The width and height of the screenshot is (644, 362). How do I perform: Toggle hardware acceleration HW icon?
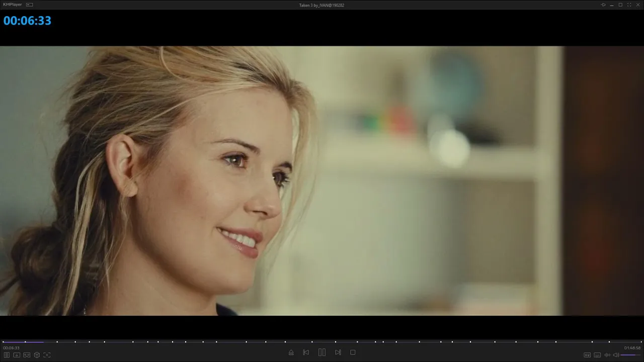[x=587, y=355]
